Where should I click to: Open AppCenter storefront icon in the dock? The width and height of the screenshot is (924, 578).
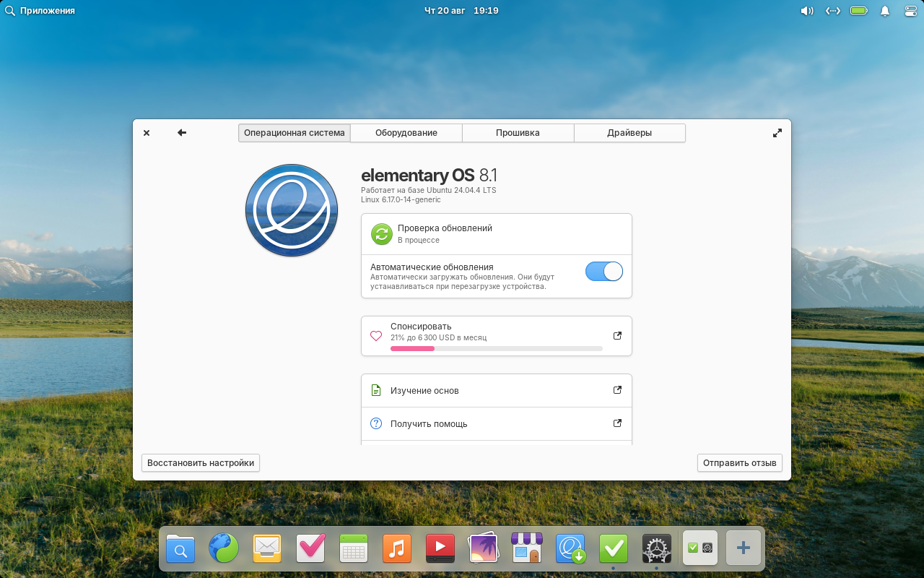(x=527, y=548)
